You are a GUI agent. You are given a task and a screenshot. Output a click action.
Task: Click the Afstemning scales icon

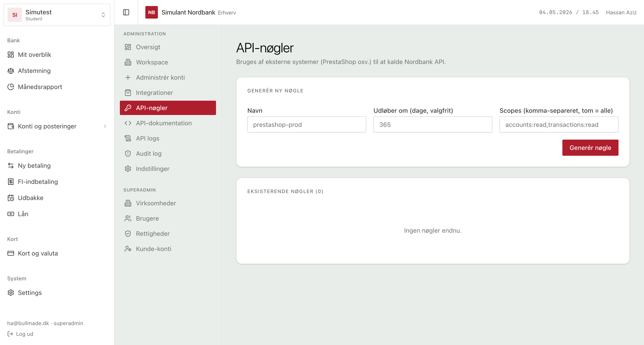(11, 71)
